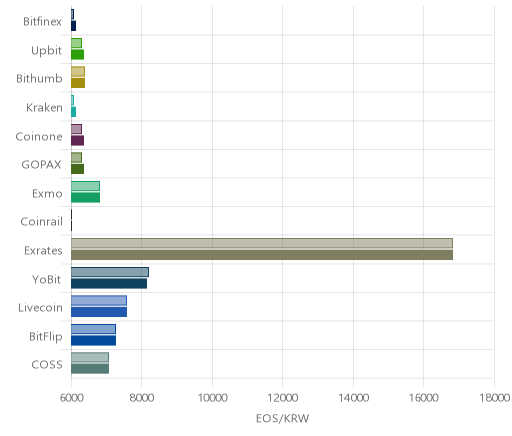Select the lighter Exrates bar on top
The height and width of the screenshot is (436, 512).
tap(262, 243)
